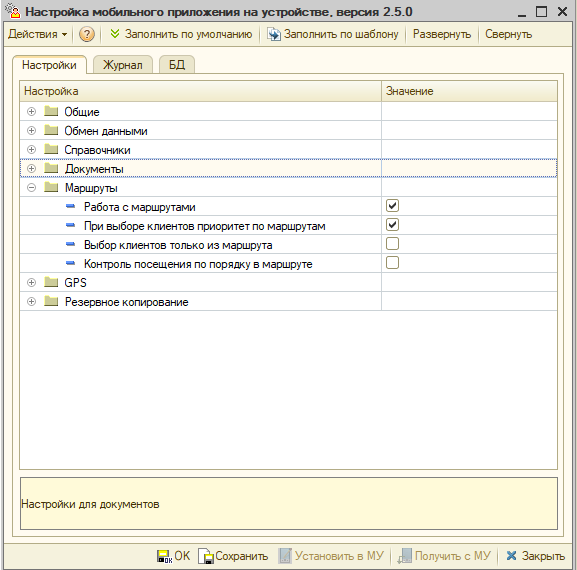Open help via the question mark icon

click(x=87, y=34)
